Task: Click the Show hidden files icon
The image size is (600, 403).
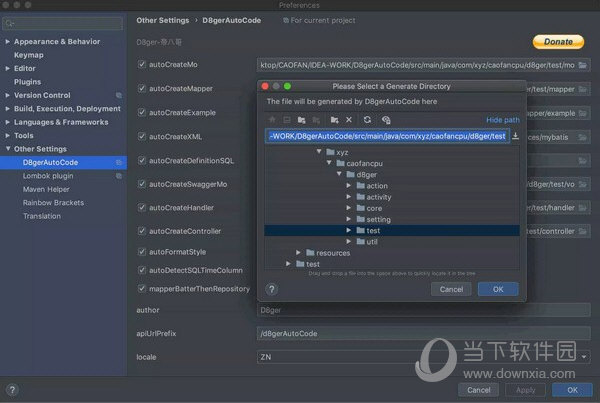Action: tap(386, 120)
